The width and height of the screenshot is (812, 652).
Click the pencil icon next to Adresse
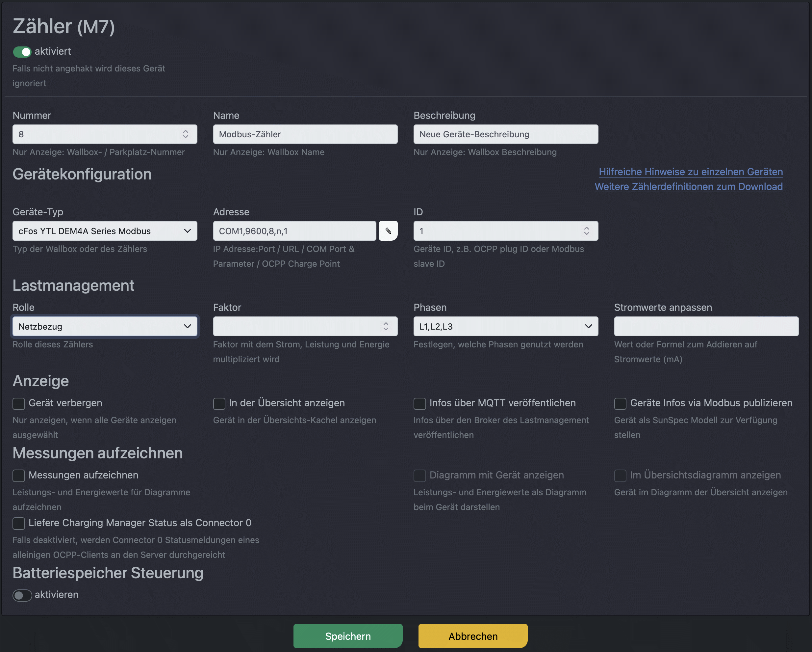click(x=388, y=231)
